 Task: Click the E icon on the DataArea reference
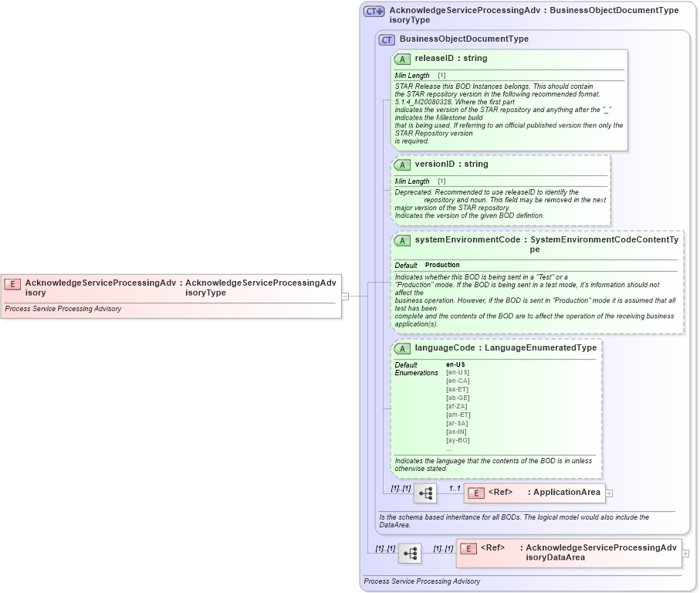(468, 547)
